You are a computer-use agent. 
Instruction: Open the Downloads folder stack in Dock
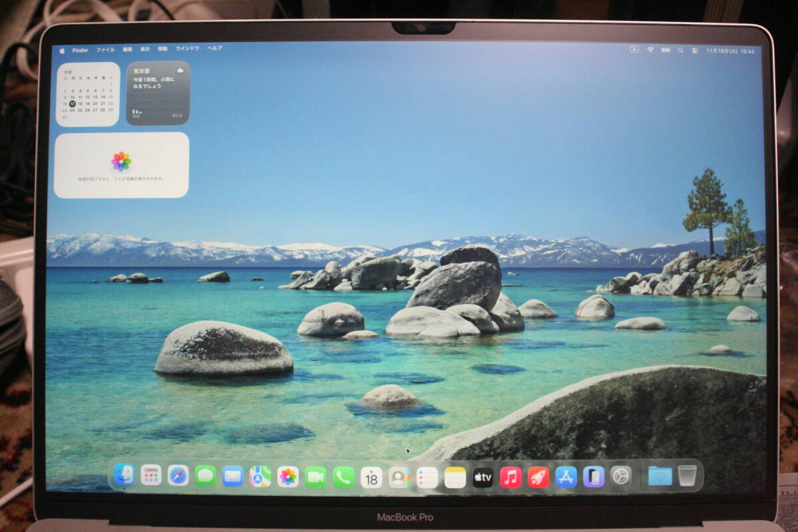click(x=660, y=475)
